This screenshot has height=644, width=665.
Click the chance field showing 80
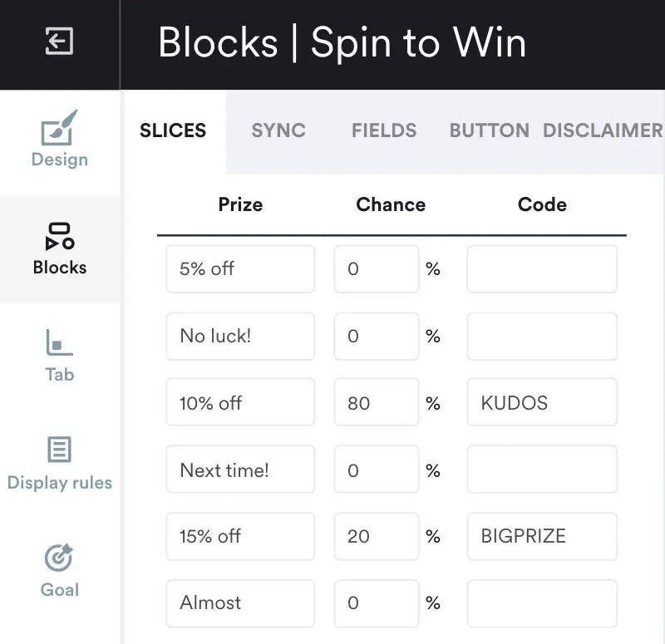tap(377, 402)
